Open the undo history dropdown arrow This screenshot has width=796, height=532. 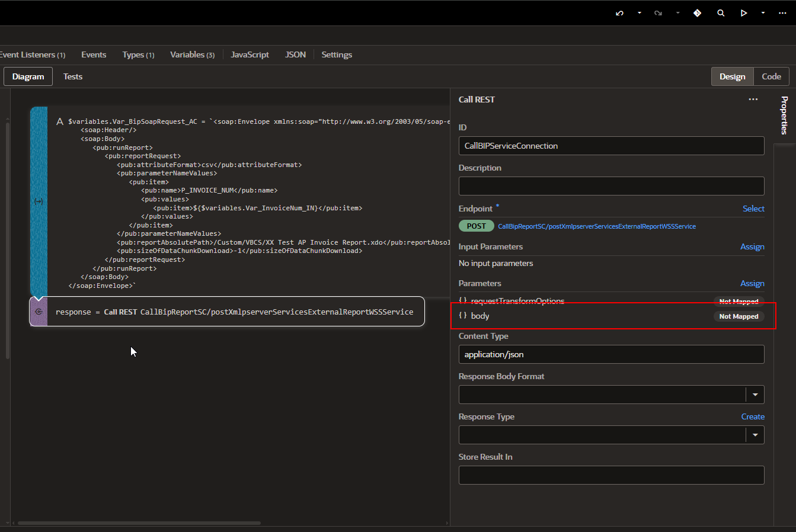pos(640,13)
